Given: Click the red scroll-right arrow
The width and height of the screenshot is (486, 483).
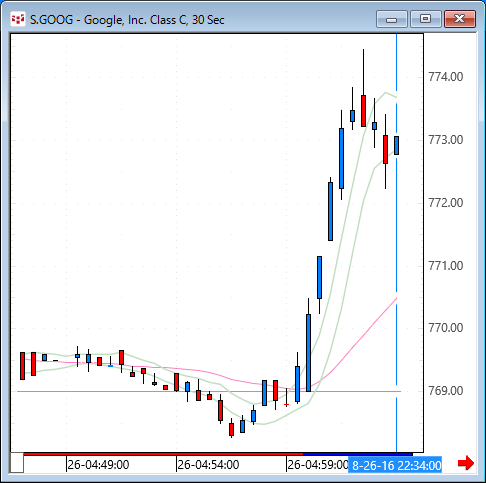Looking at the screenshot, I should tap(466, 463).
